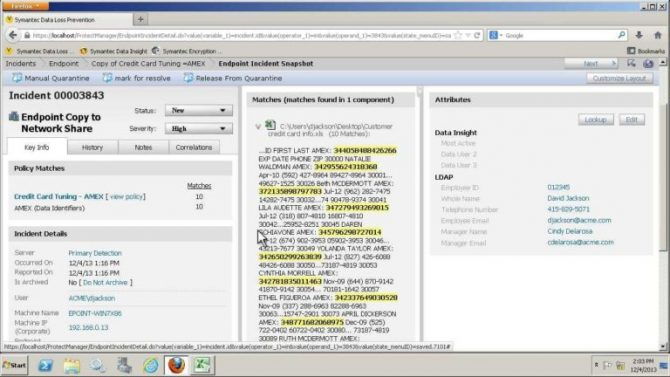The image size is (670, 377).
Task: Click the print icon beside Next
Action: click(x=648, y=64)
